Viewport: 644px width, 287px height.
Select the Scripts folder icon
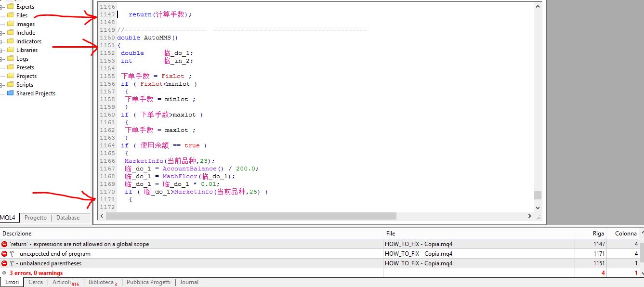click(10, 85)
